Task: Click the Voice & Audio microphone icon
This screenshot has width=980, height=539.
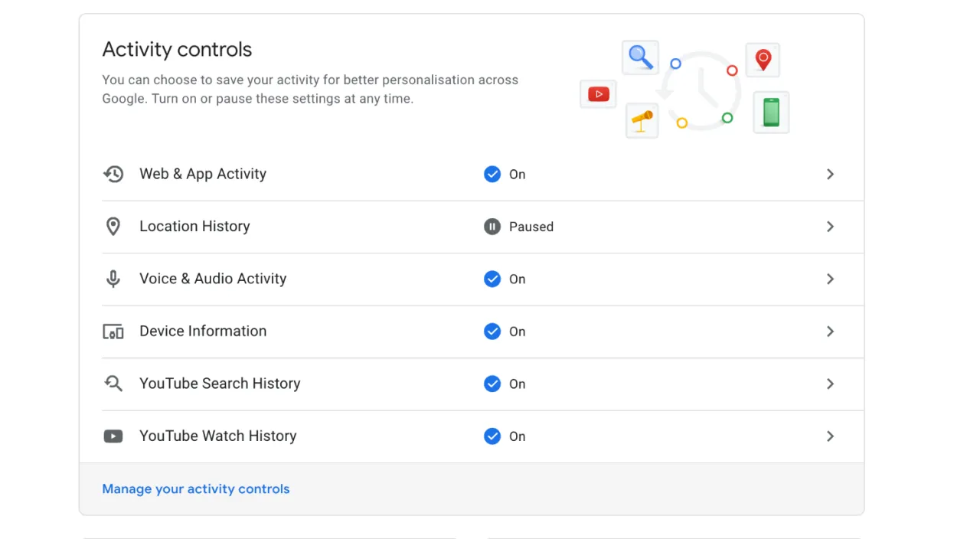Action: [x=113, y=279]
